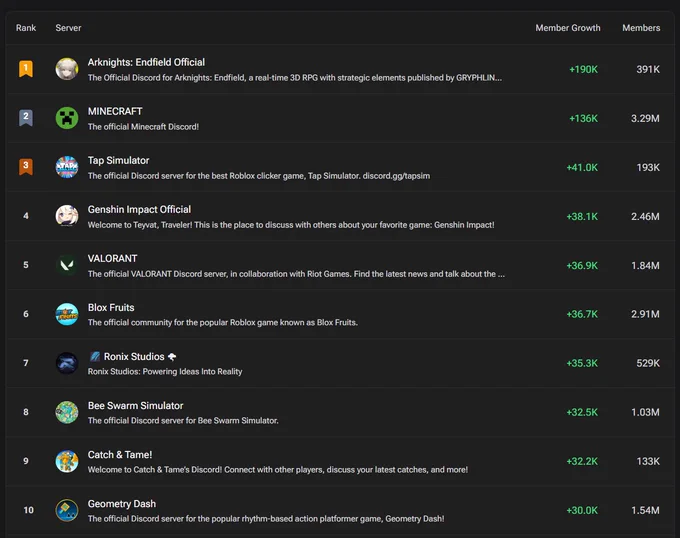Open the Ronix Studios server avatar

tap(67, 363)
